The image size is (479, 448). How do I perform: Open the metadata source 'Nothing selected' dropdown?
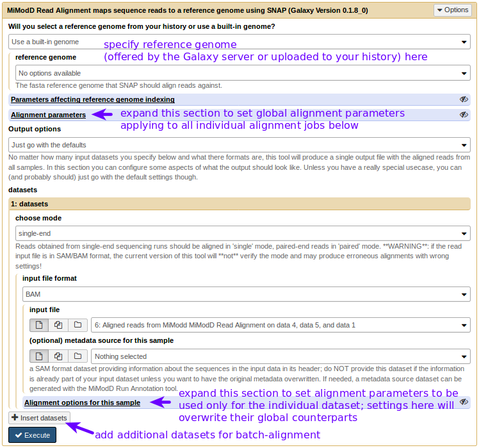280,356
